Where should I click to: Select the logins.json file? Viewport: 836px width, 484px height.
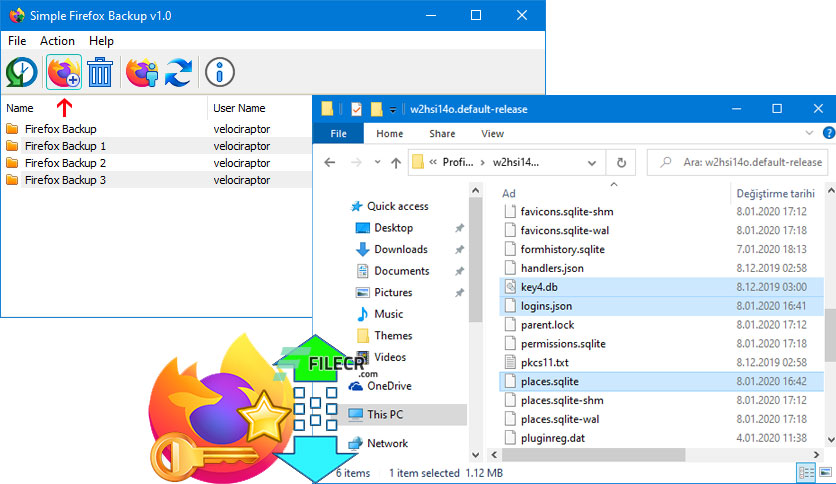(661, 306)
